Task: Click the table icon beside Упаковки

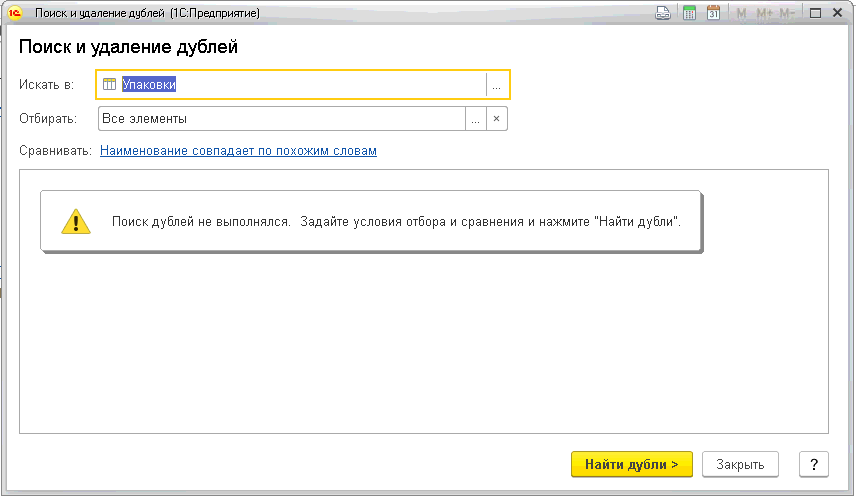Action: click(109, 84)
